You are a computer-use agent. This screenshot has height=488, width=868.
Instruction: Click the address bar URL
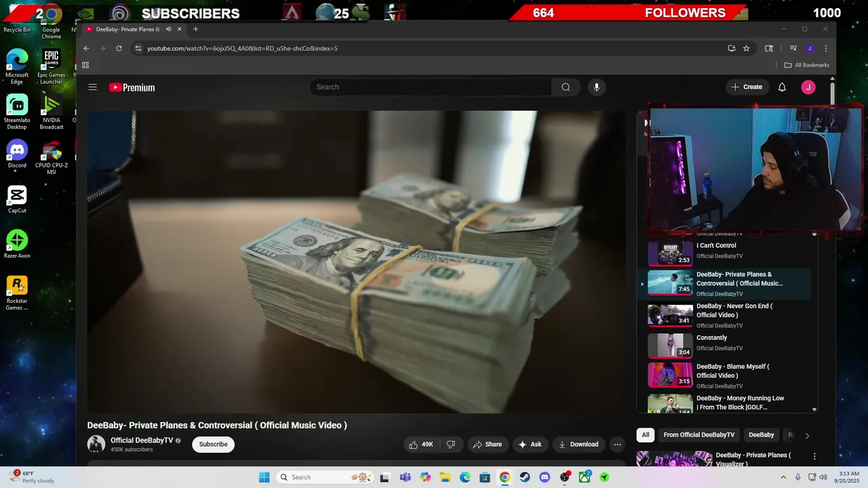[242, 48]
